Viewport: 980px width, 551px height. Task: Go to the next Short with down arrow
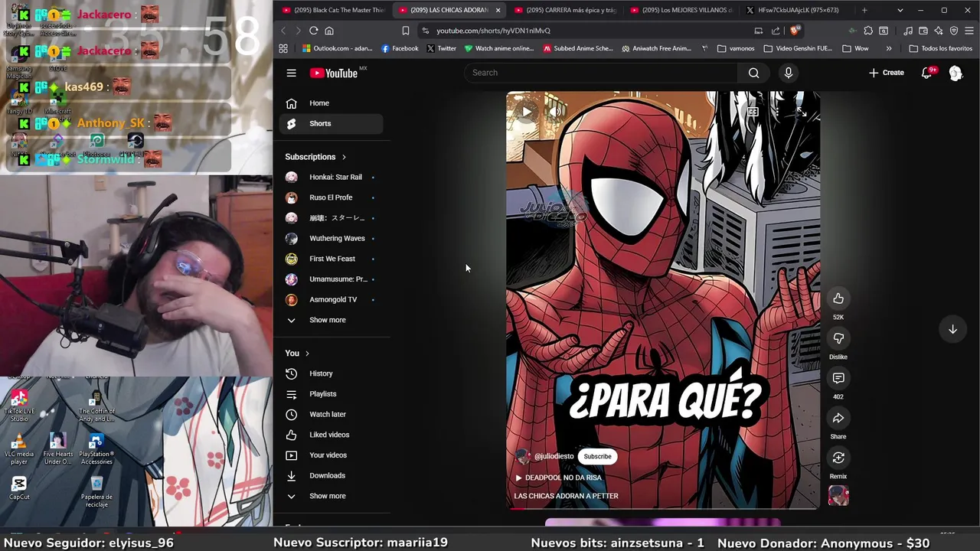tap(952, 329)
